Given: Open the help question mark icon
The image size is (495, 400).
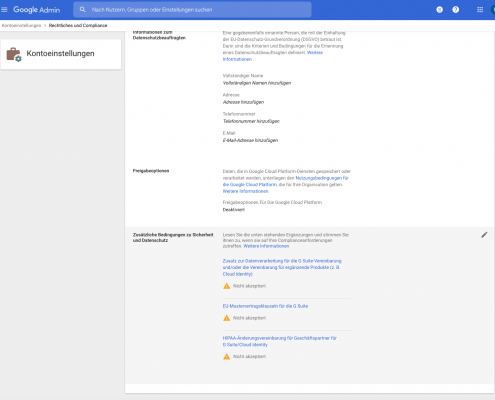Looking at the screenshot, I should pos(455,10).
